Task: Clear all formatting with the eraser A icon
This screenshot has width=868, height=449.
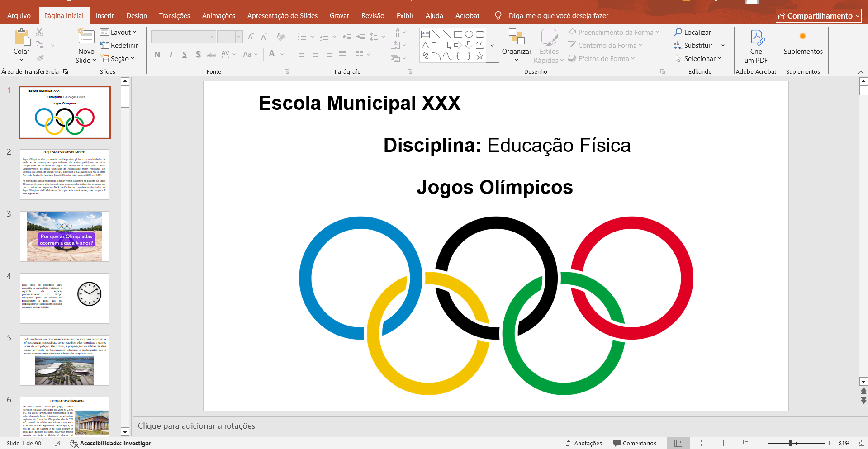Action: pyautogui.click(x=281, y=37)
